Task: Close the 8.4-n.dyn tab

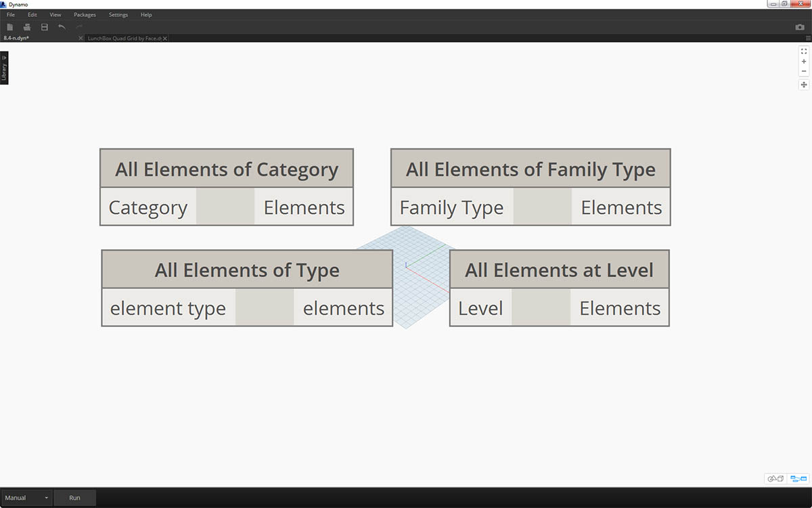Action: pos(81,39)
